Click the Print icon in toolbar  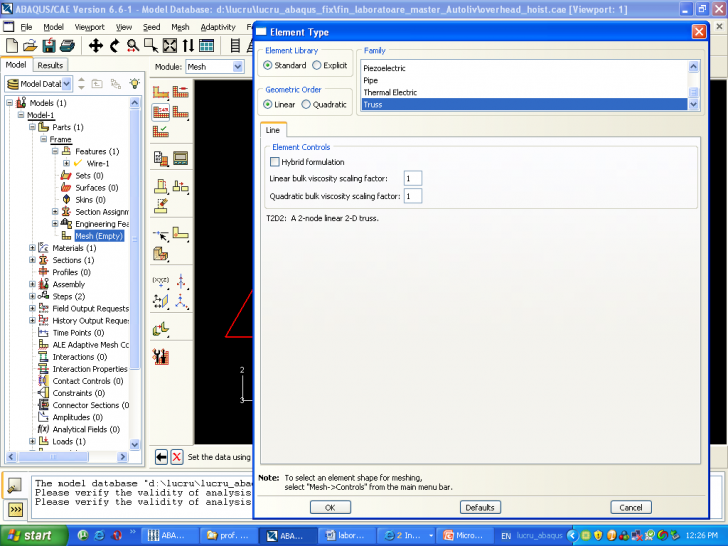tap(64, 45)
